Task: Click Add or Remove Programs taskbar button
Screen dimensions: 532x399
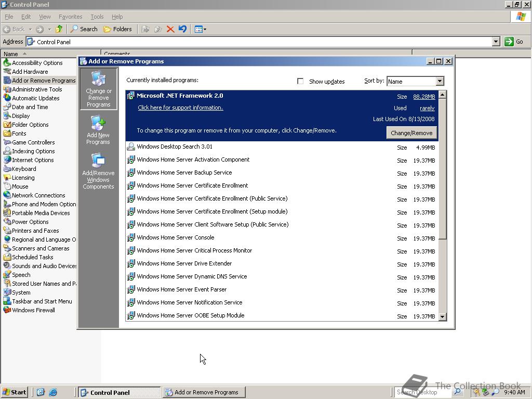Action: (x=204, y=392)
